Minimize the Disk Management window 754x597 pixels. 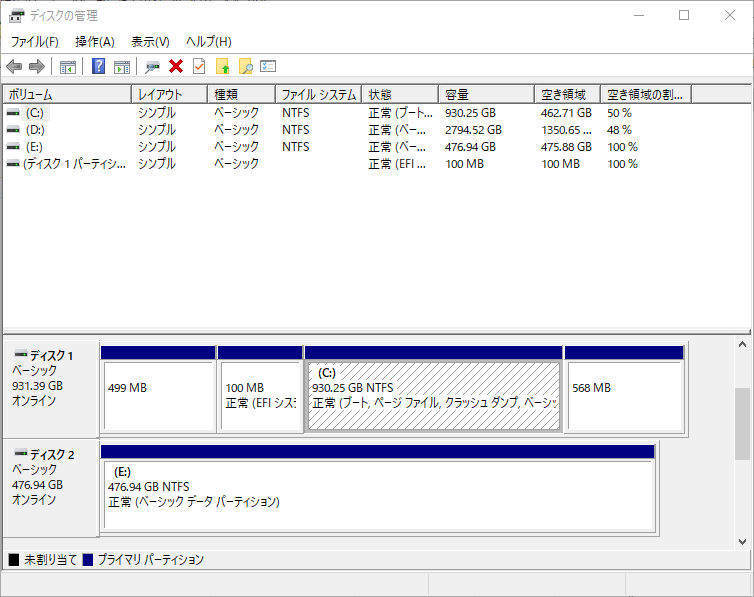[x=639, y=15]
